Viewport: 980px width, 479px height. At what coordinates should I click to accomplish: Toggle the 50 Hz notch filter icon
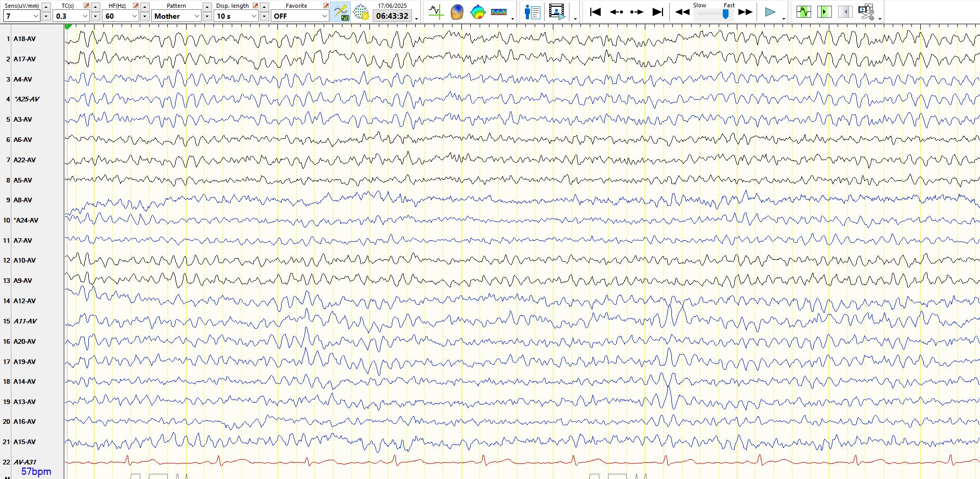pos(341,11)
